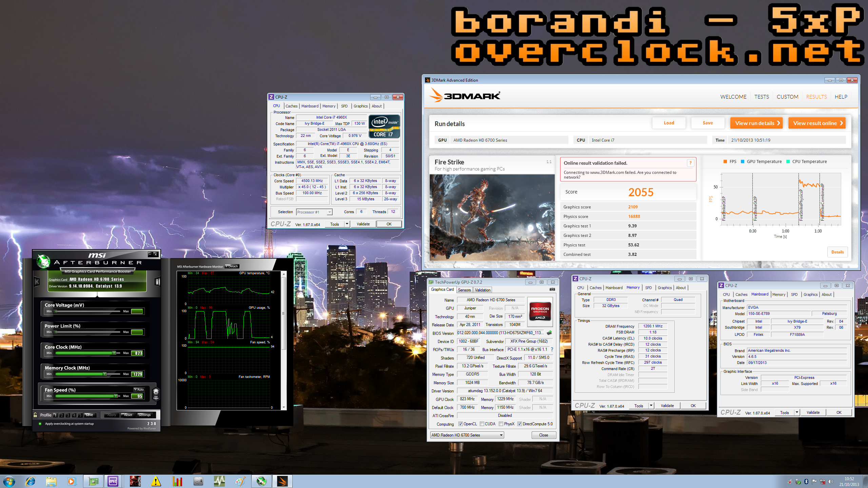Toggle the PhysX checkbox in GPU-Z
This screenshot has height=488, width=868.
click(x=501, y=424)
